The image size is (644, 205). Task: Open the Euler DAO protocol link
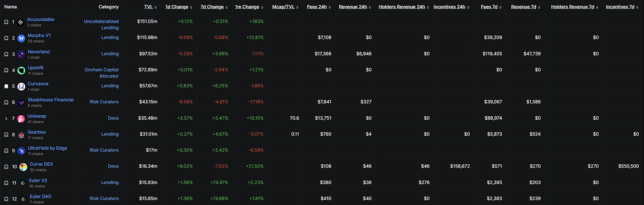point(41,196)
